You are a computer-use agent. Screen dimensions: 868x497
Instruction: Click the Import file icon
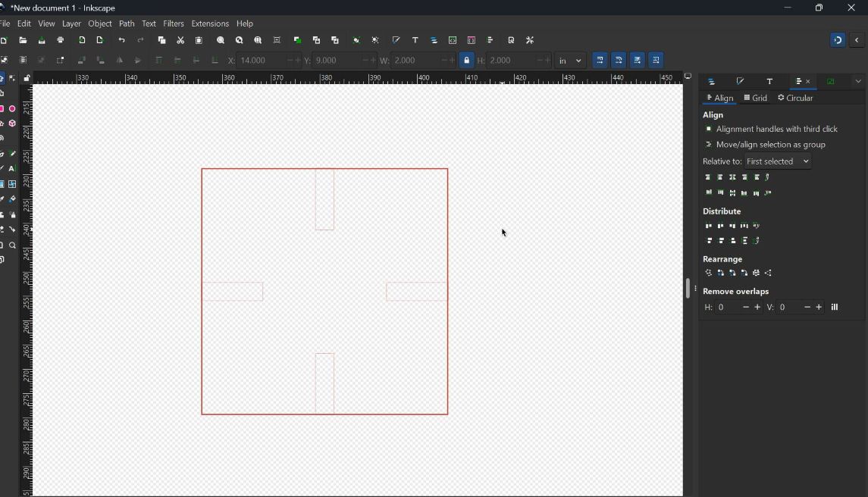(82, 40)
